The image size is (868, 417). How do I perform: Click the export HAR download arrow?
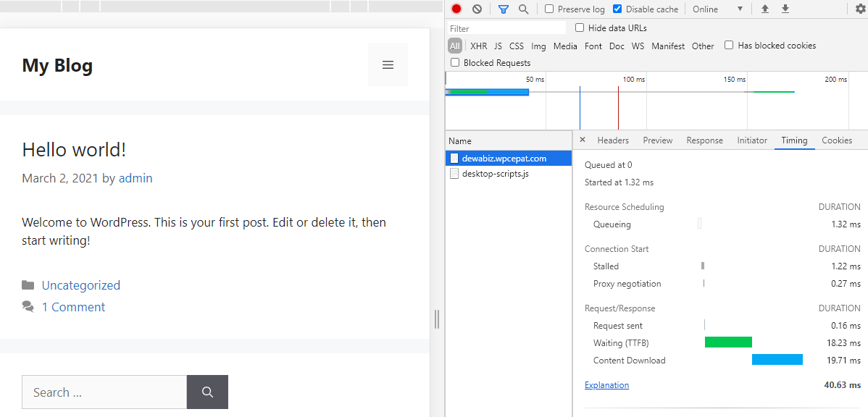point(785,9)
